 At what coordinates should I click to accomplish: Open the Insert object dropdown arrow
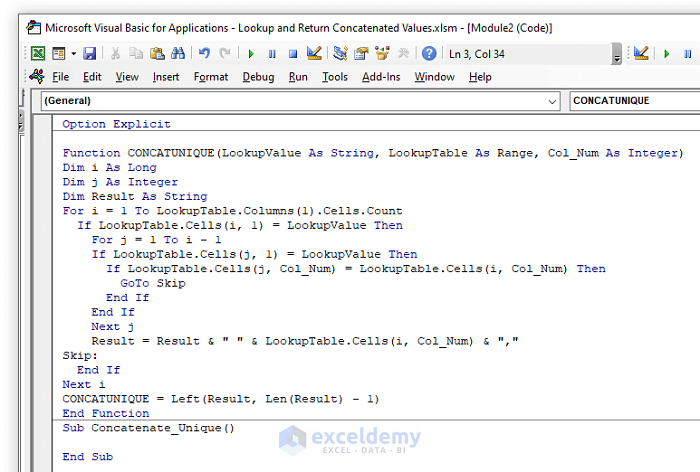(73, 54)
